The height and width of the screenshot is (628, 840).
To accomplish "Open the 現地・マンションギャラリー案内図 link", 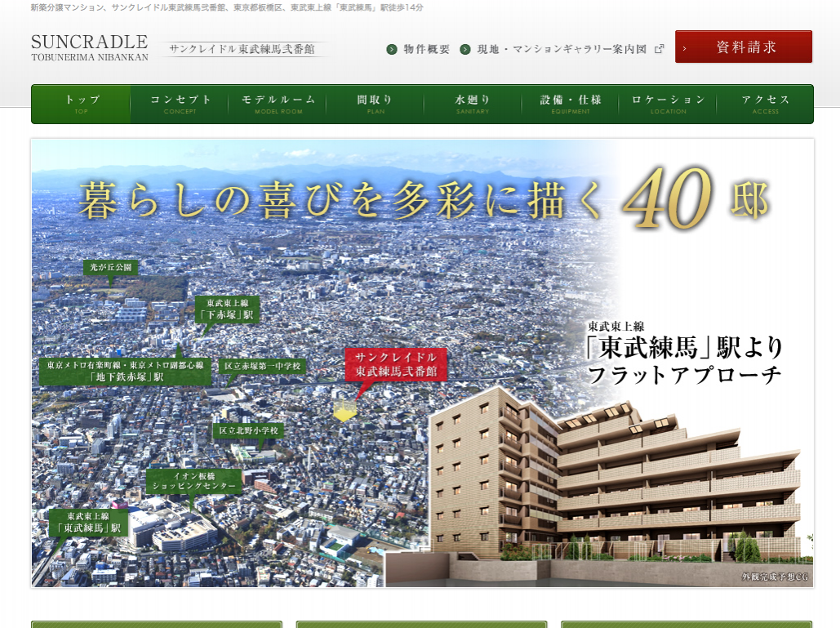I will (563, 49).
